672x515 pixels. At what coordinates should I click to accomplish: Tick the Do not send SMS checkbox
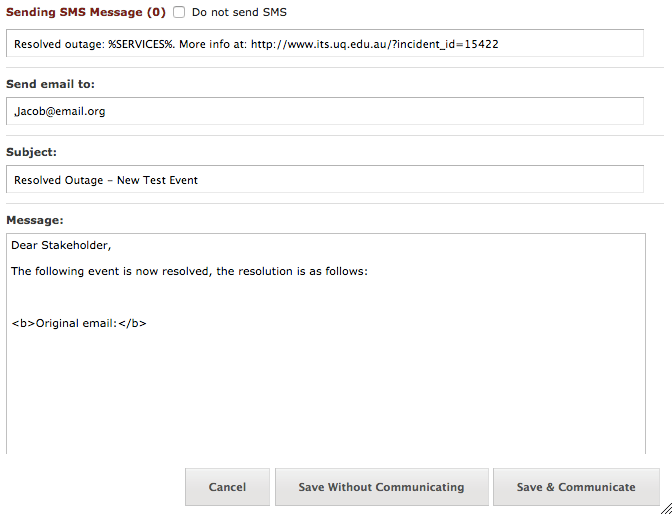[x=179, y=12]
